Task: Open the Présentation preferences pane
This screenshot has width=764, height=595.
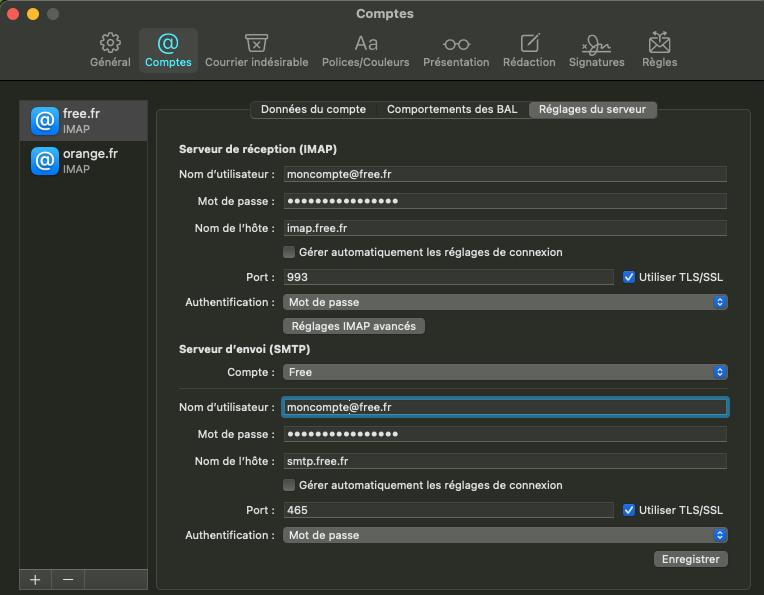Action: [456, 50]
